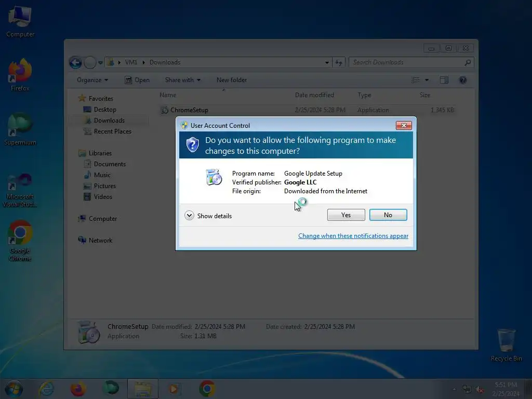The width and height of the screenshot is (532, 399).
Task: Click Explorer forward navigation button
Action: (90, 62)
